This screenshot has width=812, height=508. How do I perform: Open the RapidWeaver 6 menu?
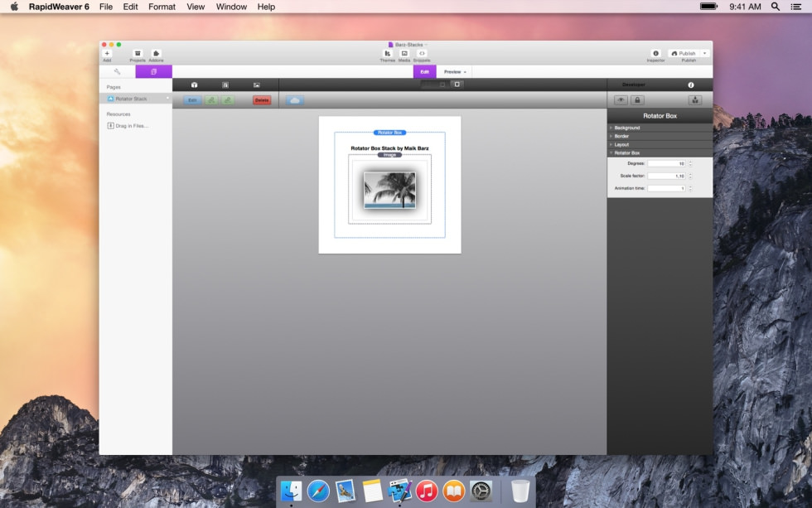59,7
